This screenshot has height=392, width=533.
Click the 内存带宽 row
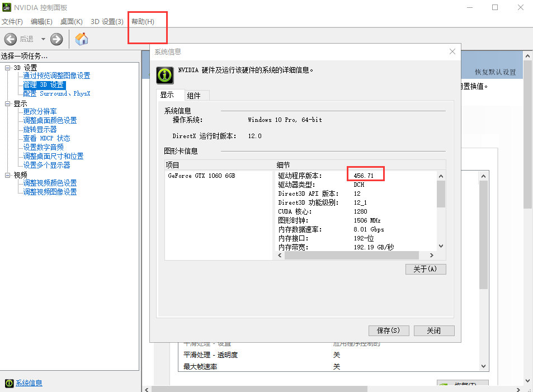(x=356, y=247)
